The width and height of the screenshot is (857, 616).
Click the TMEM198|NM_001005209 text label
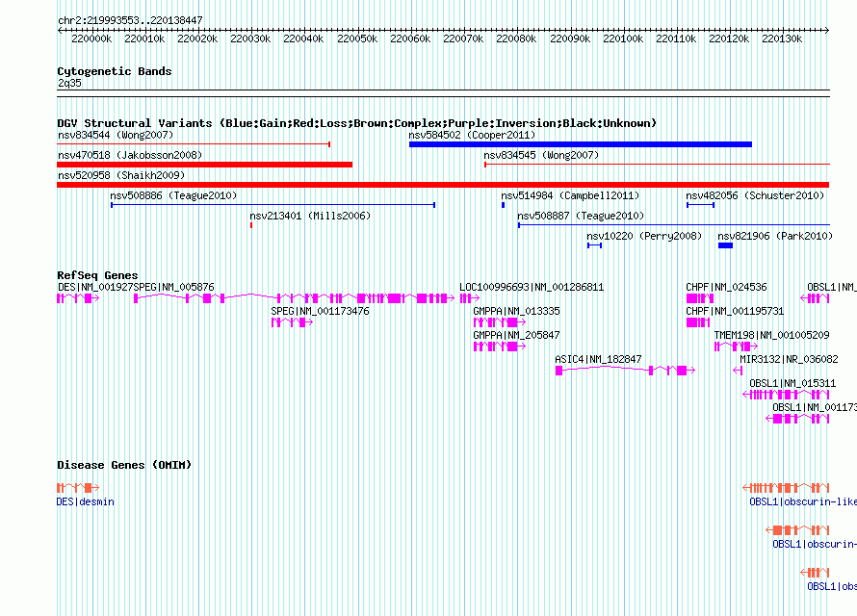click(771, 335)
